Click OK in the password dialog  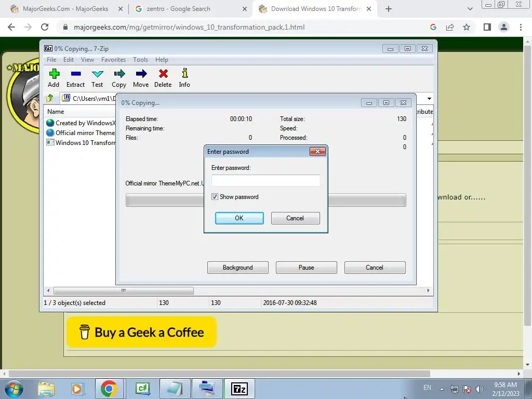pos(239,218)
